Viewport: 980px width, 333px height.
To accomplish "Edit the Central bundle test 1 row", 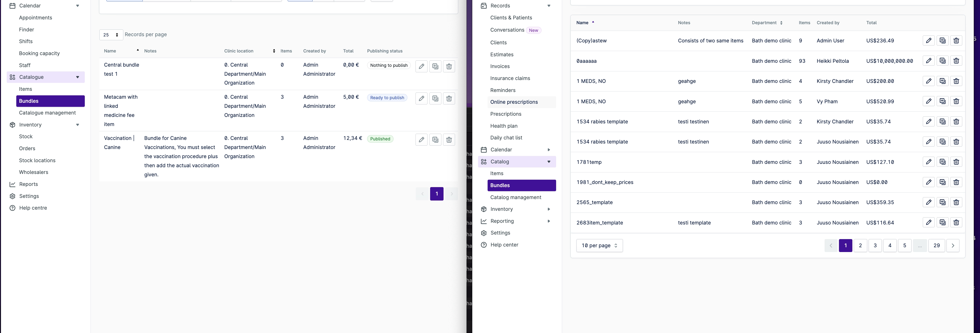I will 422,66.
